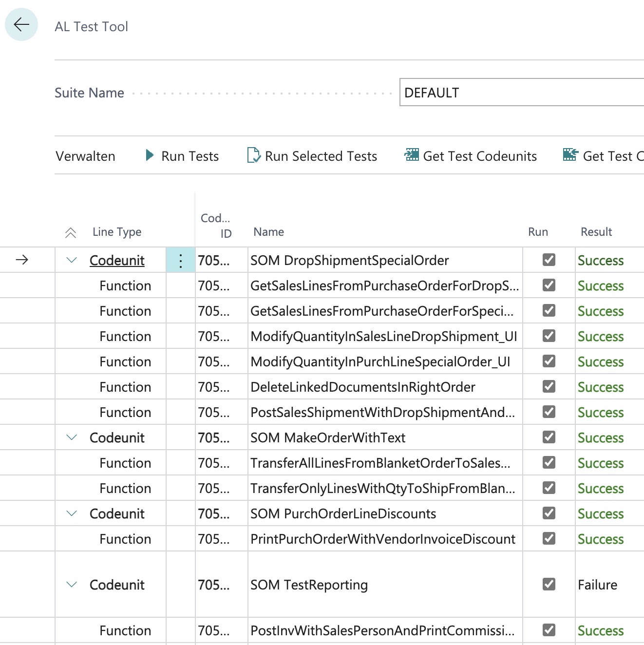Open row options for SOM DropShipmentSpecialOrder
Image resolution: width=644 pixels, height=645 pixels.
(x=181, y=260)
